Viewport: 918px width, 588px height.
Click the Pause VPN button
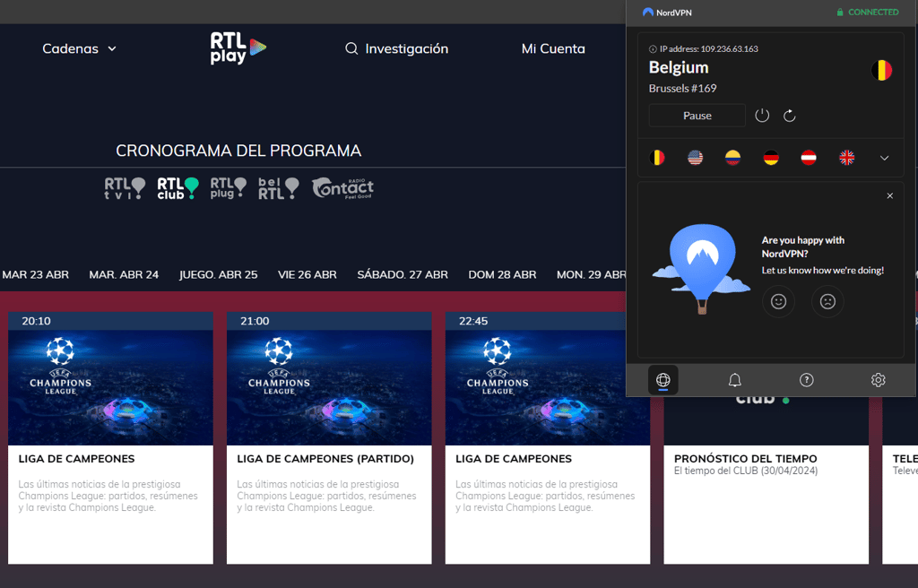coord(697,116)
